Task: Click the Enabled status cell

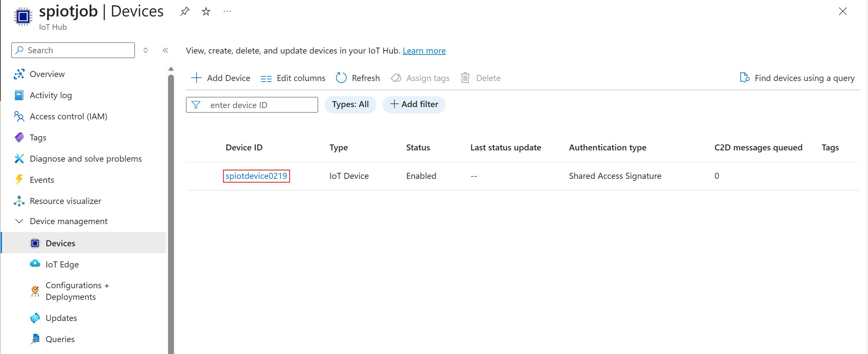Action: [421, 176]
